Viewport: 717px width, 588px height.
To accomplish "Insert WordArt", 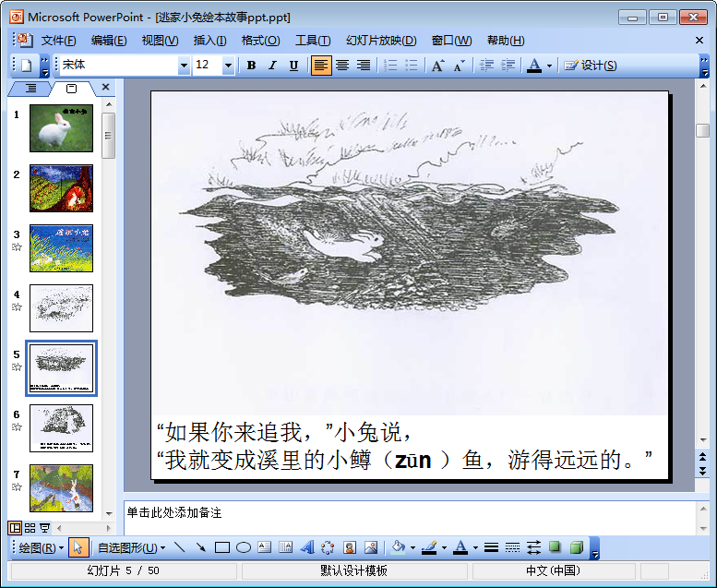I will click(307, 547).
